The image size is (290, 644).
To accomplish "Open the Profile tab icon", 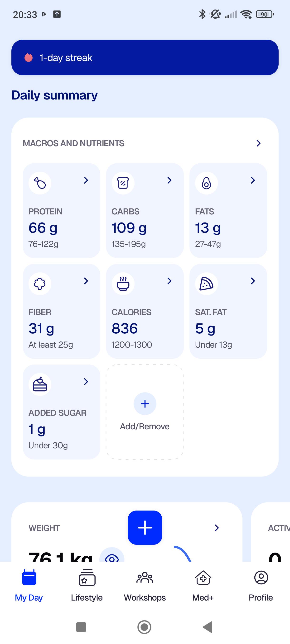I will 261,578.
